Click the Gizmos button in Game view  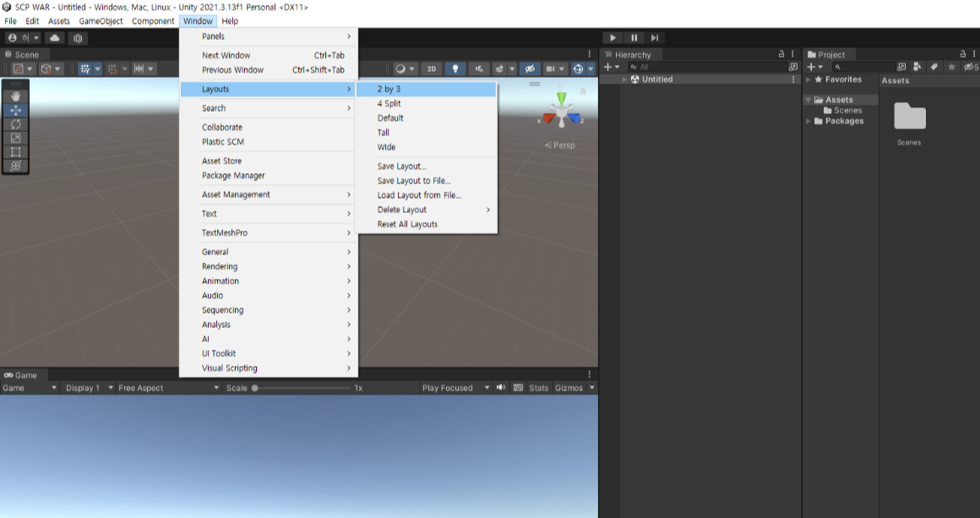(x=569, y=388)
